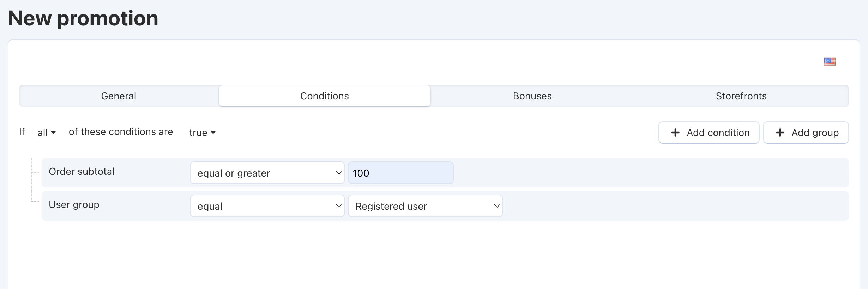Click the plus icon in Add group
The image size is (868, 289).
coord(780,133)
